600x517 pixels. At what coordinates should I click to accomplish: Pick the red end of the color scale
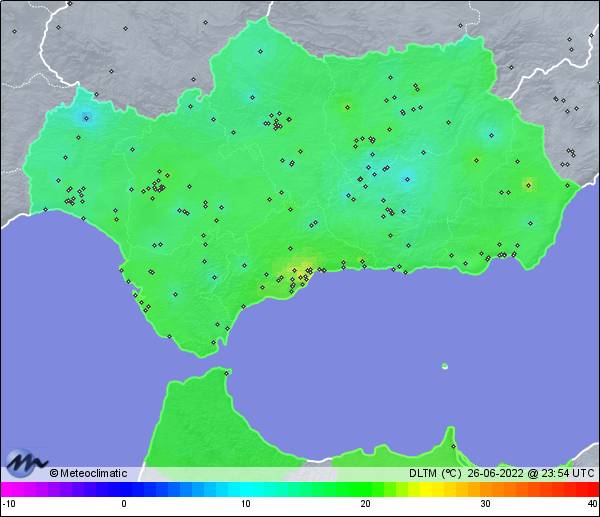(x=591, y=489)
